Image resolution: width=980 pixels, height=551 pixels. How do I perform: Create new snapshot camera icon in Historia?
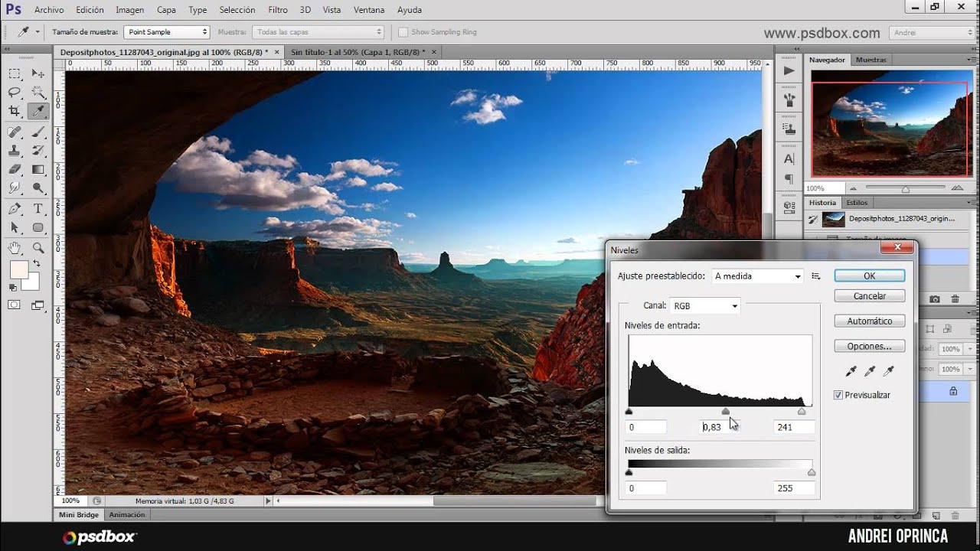point(935,299)
